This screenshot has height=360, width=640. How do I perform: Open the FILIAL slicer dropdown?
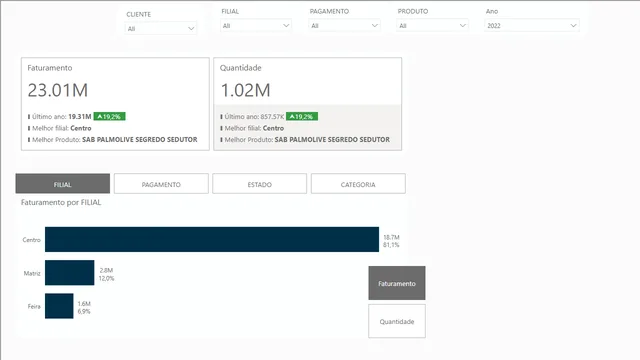pyautogui.click(x=256, y=26)
